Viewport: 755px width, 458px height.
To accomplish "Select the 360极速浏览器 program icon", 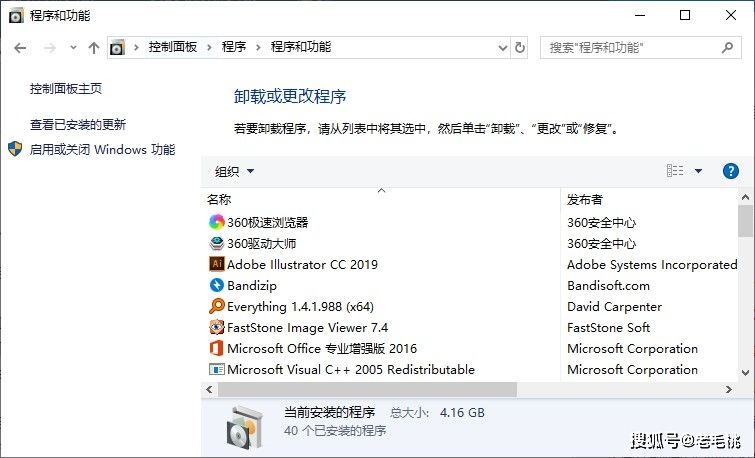I will click(217, 222).
